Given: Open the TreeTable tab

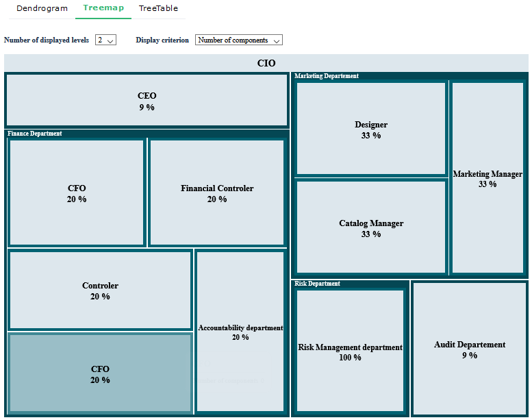Looking at the screenshot, I should tap(158, 9).
